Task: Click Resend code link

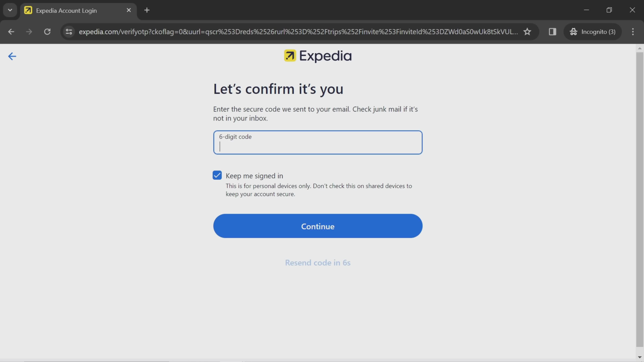Action: pos(318,263)
